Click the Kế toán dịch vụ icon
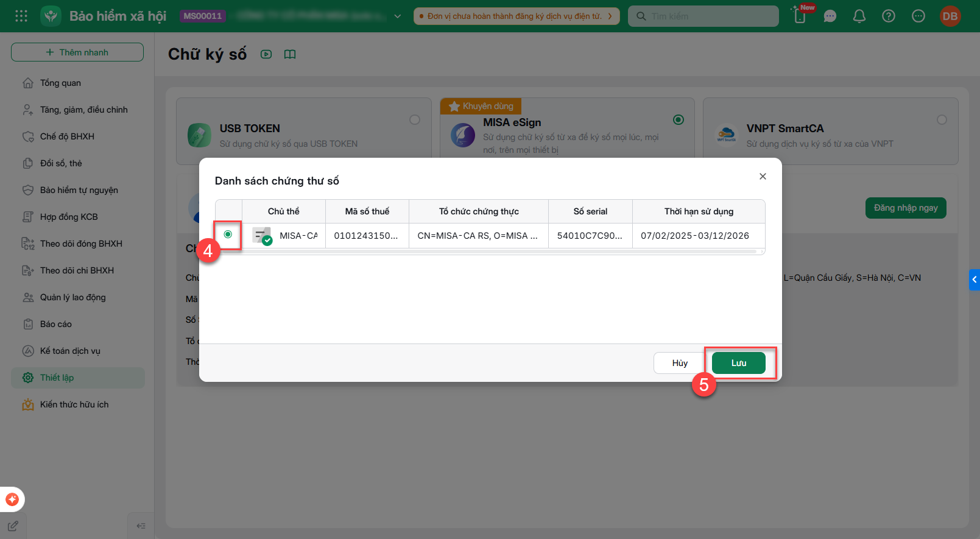The height and width of the screenshot is (539, 980). tap(28, 351)
